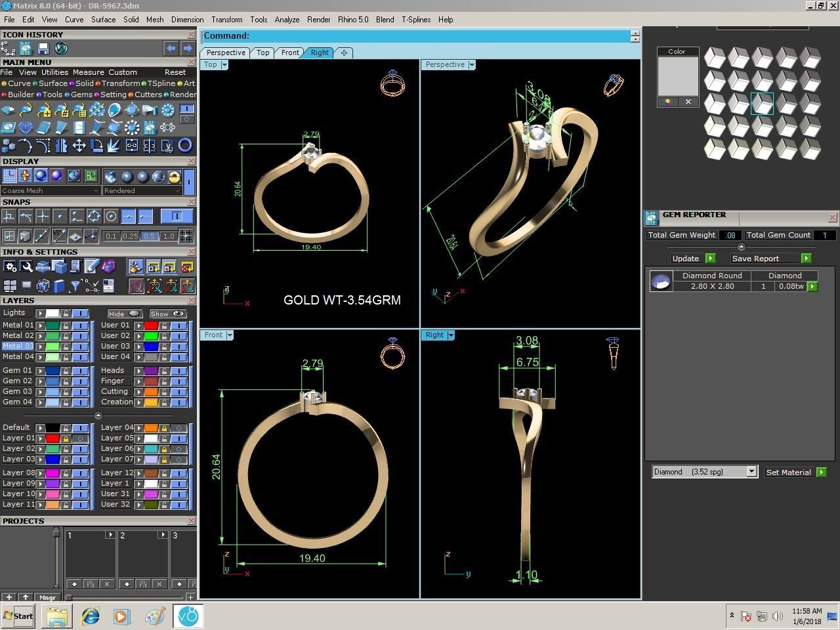Viewport: 840px width, 630px height.
Task: Open the gears settings icon
Action: 10,266
